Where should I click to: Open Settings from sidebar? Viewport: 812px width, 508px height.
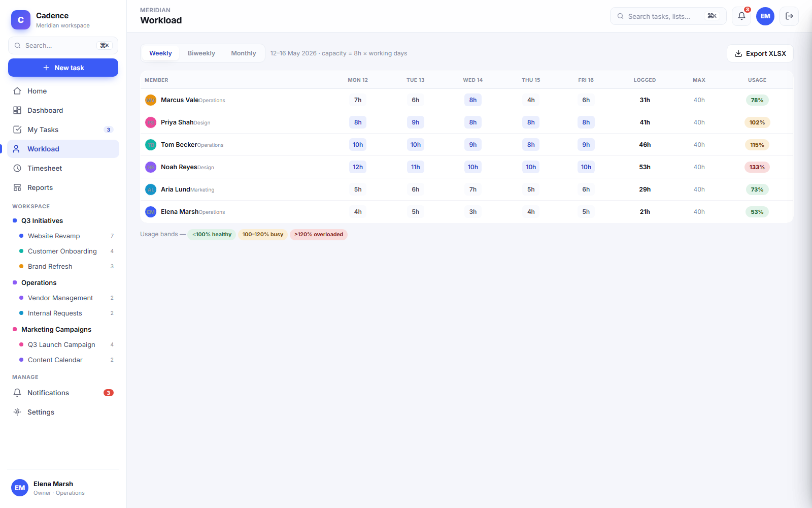point(63,412)
